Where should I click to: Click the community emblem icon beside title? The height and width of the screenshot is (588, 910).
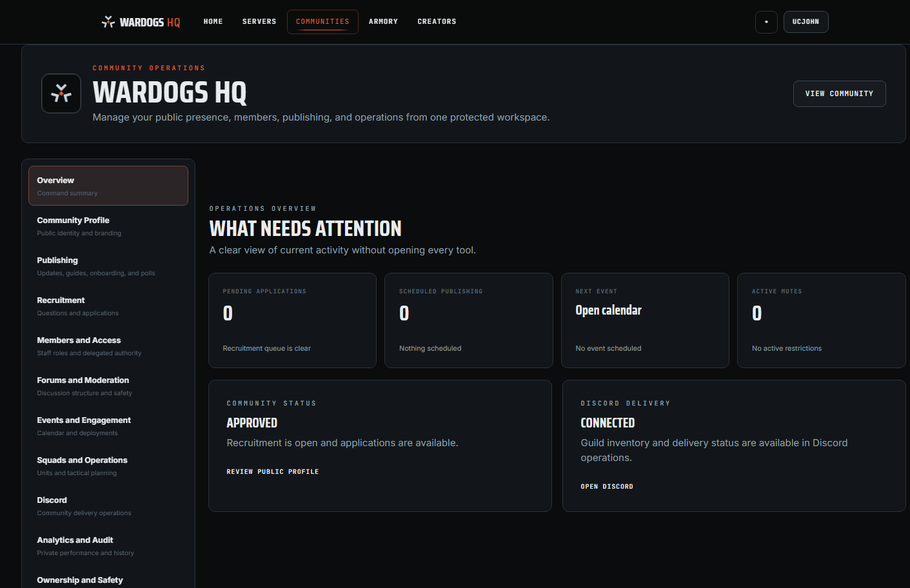(x=61, y=93)
